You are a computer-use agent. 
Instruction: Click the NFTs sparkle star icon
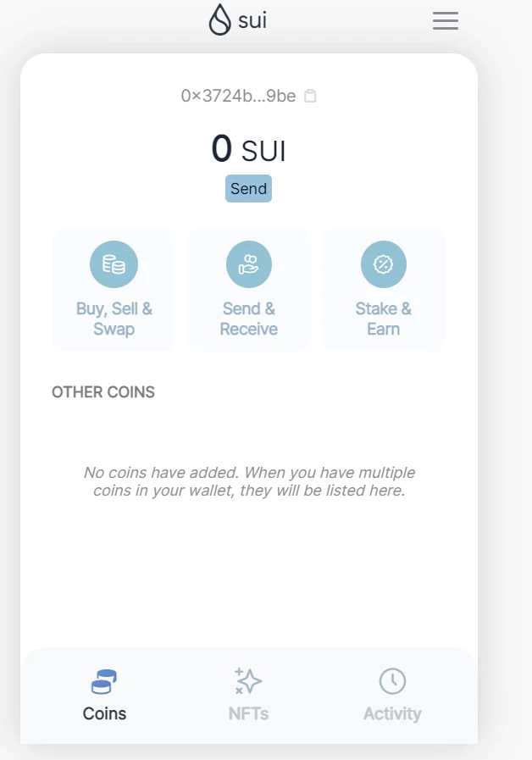(248, 681)
